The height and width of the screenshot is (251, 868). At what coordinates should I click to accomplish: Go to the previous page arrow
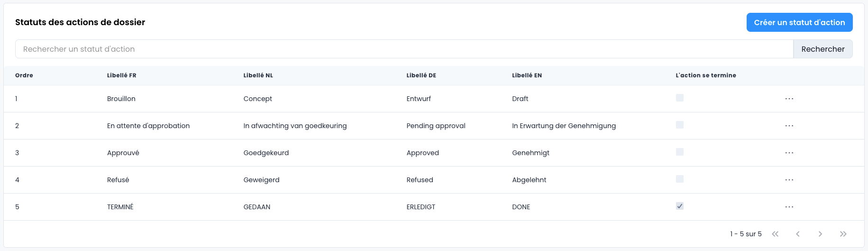(x=798, y=234)
